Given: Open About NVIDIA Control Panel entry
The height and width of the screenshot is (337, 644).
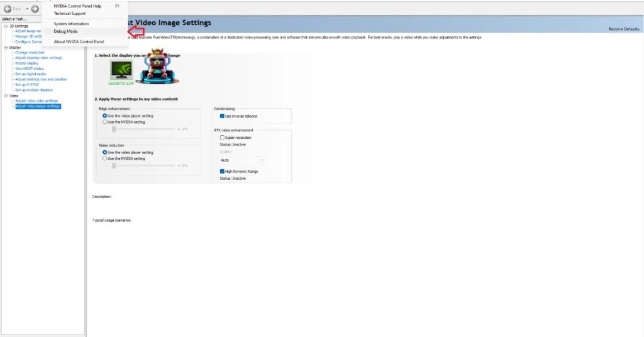Looking at the screenshot, I should click(79, 41).
